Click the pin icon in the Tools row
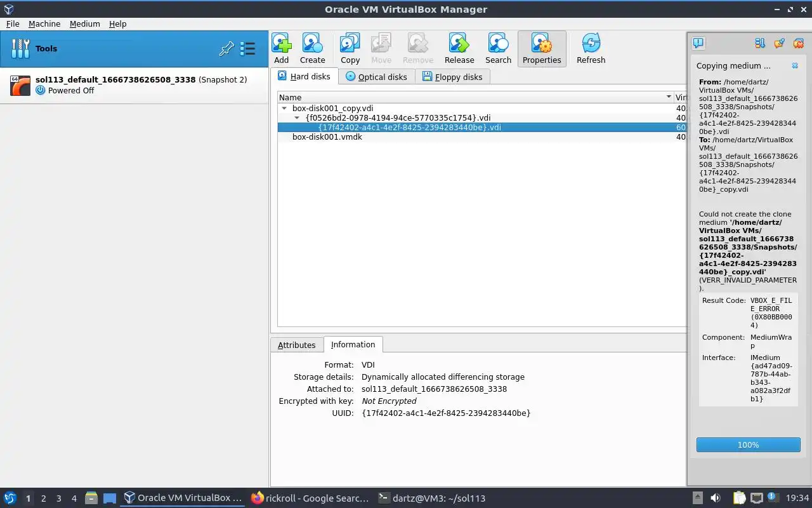The height and width of the screenshot is (508, 812). pyautogui.click(x=226, y=49)
